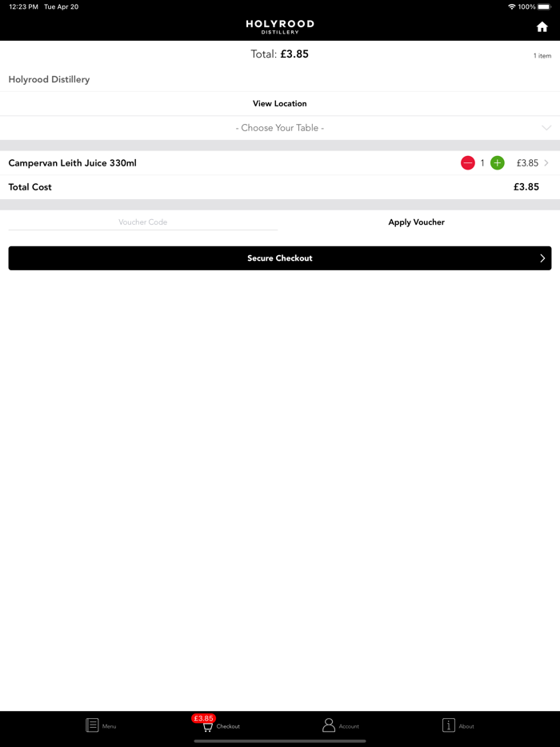
Task: Tap the battery indicator icon
Action: [x=544, y=6]
